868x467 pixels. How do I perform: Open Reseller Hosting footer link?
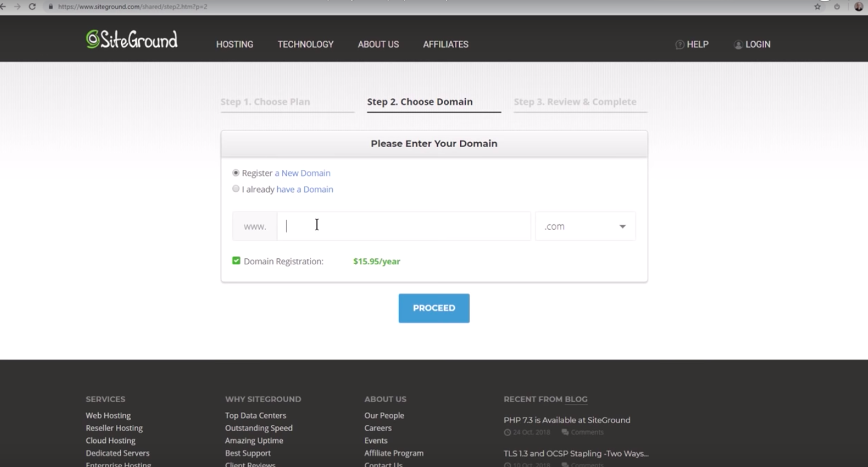click(x=114, y=428)
